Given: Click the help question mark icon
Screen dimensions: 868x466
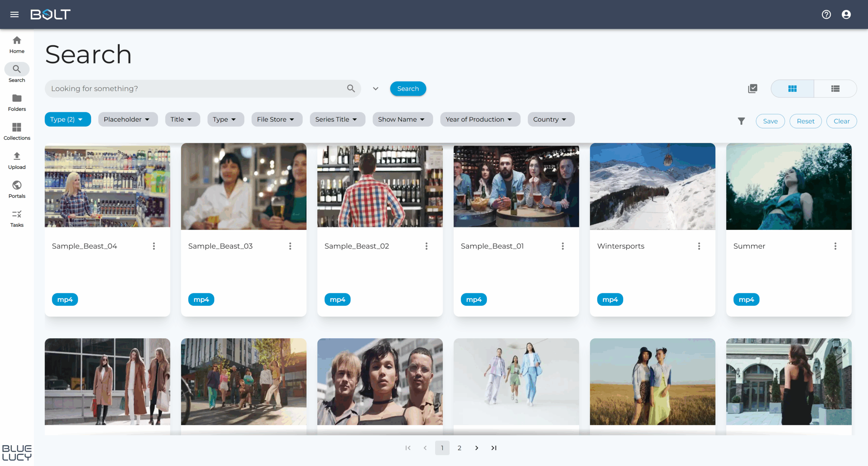Looking at the screenshot, I should point(826,14).
